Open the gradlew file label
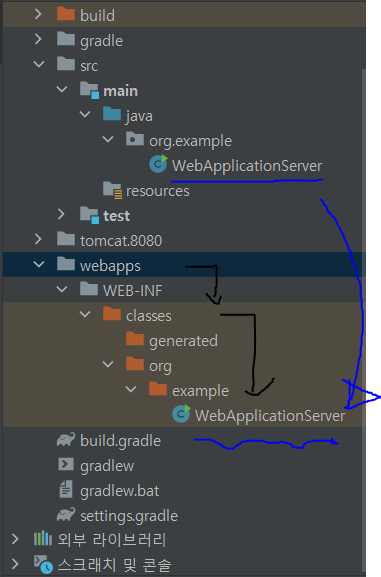This screenshot has height=577, width=381. coord(107,466)
